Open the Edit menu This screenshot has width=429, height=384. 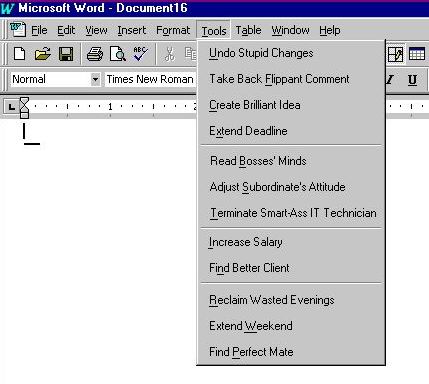tap(66, 30)
